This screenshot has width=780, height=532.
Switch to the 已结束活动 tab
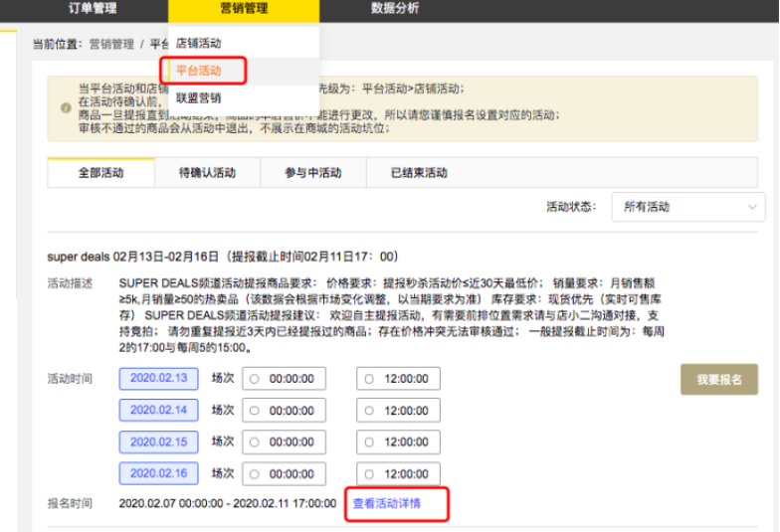420,173
